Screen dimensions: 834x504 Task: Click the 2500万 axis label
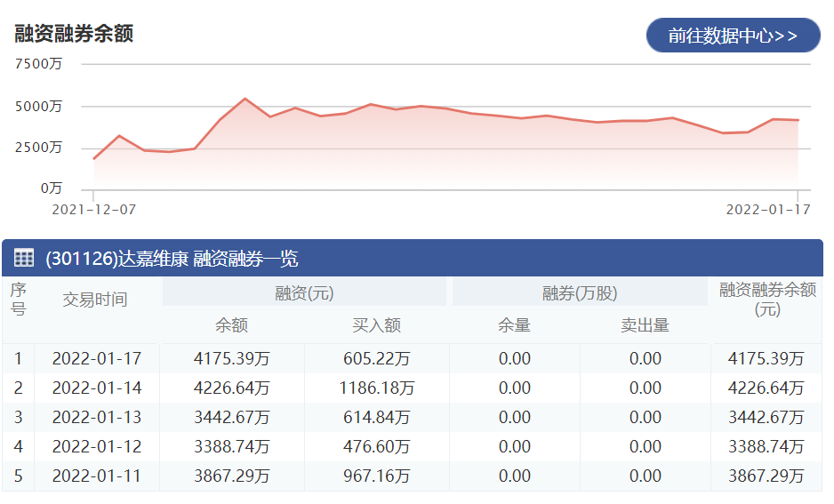click(39, 148)
